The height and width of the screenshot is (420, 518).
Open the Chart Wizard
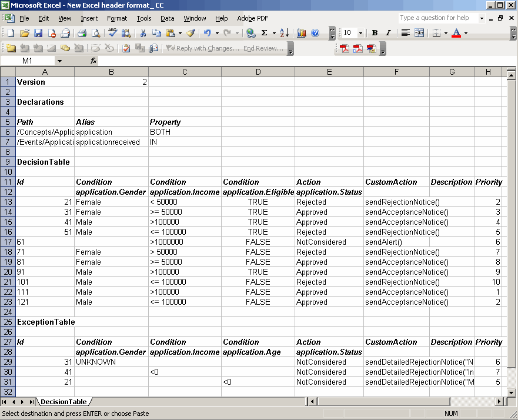tap(301, 33)
